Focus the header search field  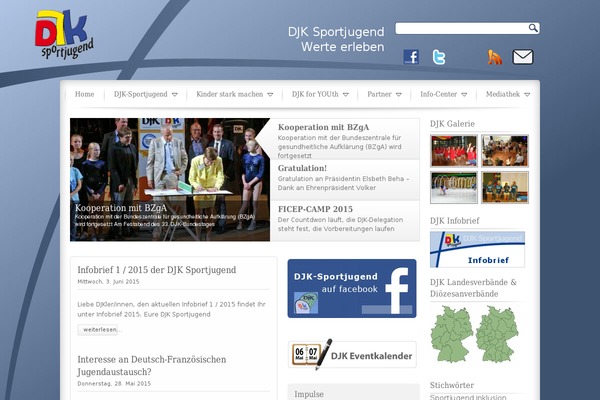coord(467,28)
